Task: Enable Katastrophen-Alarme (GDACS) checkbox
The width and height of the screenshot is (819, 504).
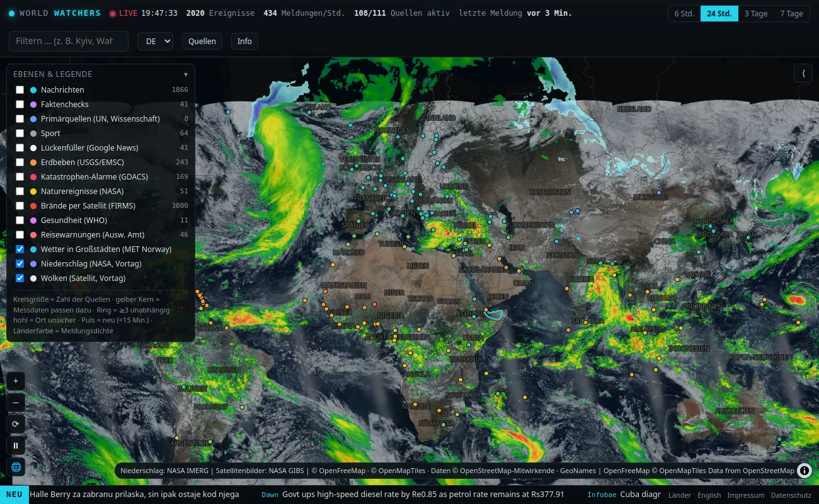Action: click(20, 177)
